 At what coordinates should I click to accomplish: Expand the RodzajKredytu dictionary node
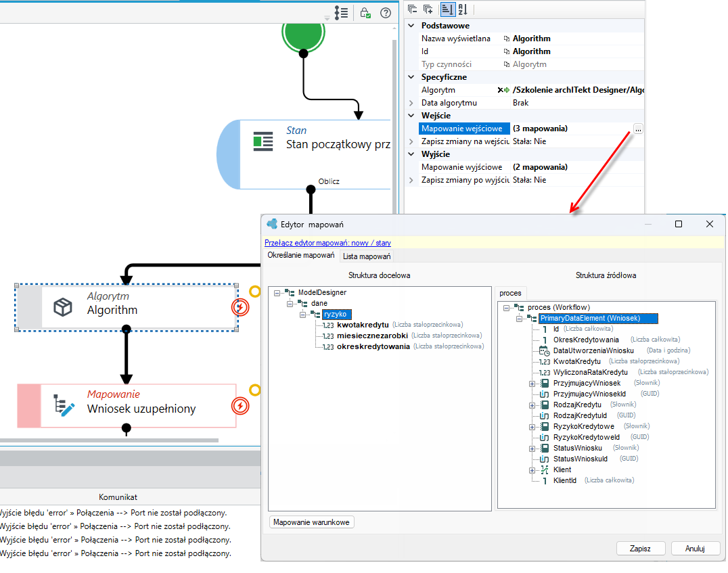[x=532, y=405]
